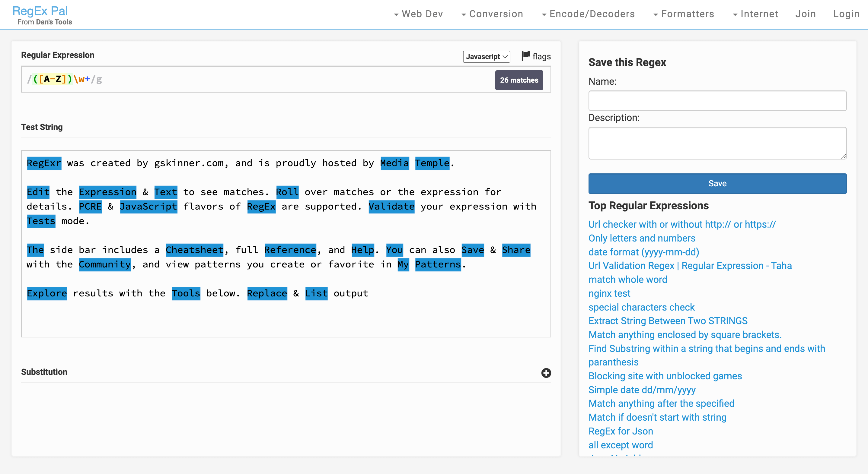Click the flags flag icon
Image resolution: width=868 pixels, height=474 pixels.
tap(526, 56)
